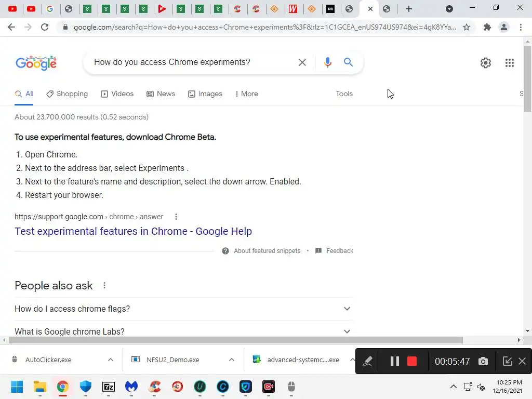Click the Google doodle logo
The height and width of the screenshot is (399, 532).
pos(36,63)
